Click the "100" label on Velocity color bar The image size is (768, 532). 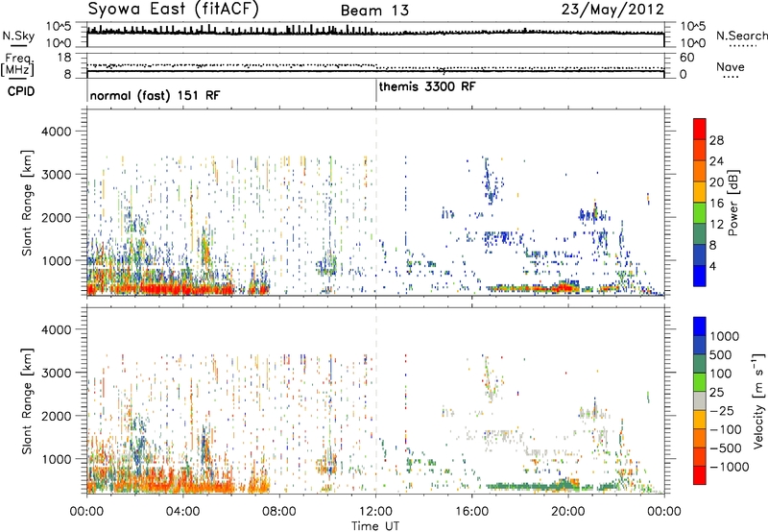click(x=721, y=374)
